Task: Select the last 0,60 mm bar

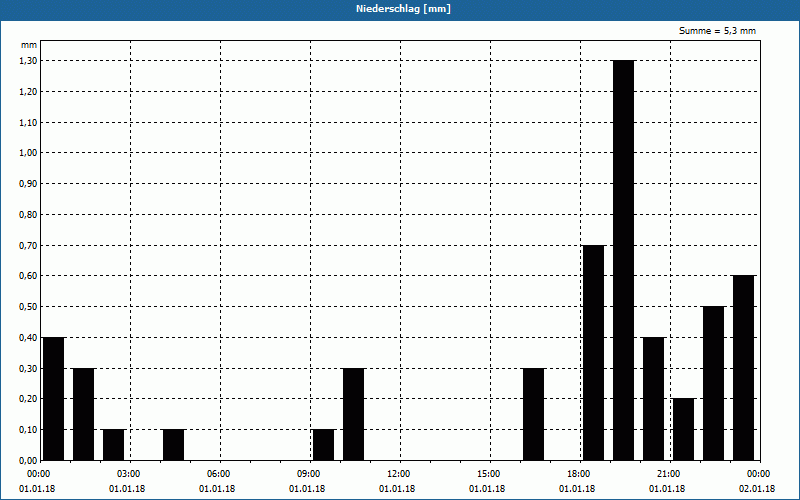Action: 744,368
